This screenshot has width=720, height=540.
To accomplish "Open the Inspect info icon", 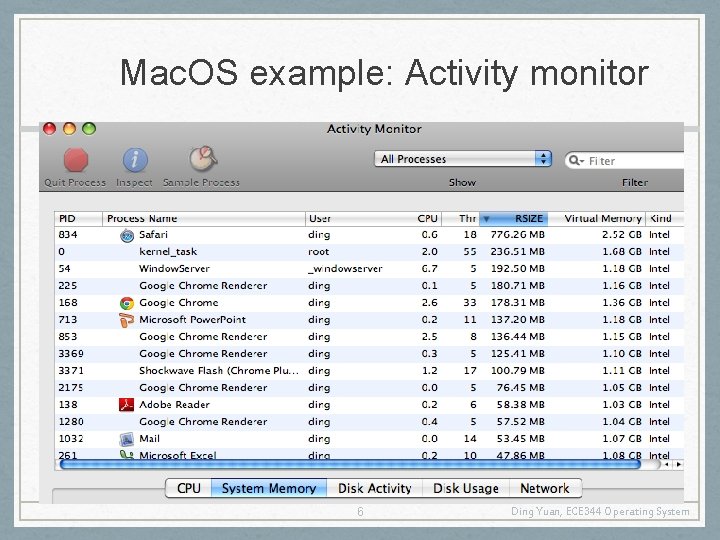I will (135, 160).
